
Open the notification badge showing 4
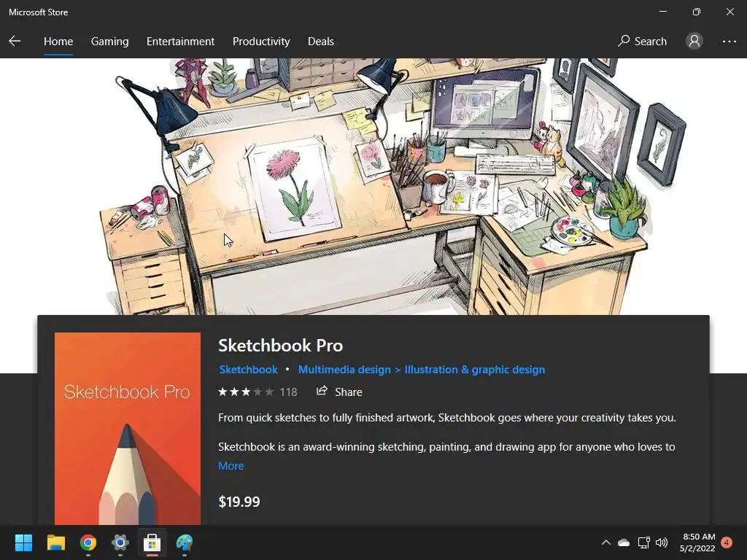[x=727, y=542]
